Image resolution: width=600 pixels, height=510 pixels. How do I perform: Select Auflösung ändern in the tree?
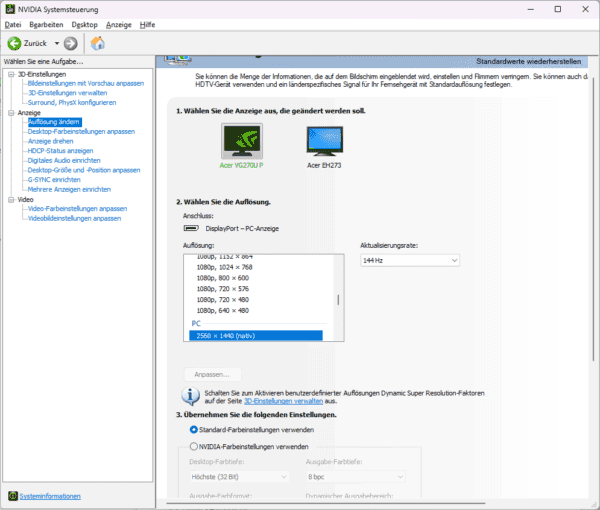pyautogui.click(x=55, y=122)
